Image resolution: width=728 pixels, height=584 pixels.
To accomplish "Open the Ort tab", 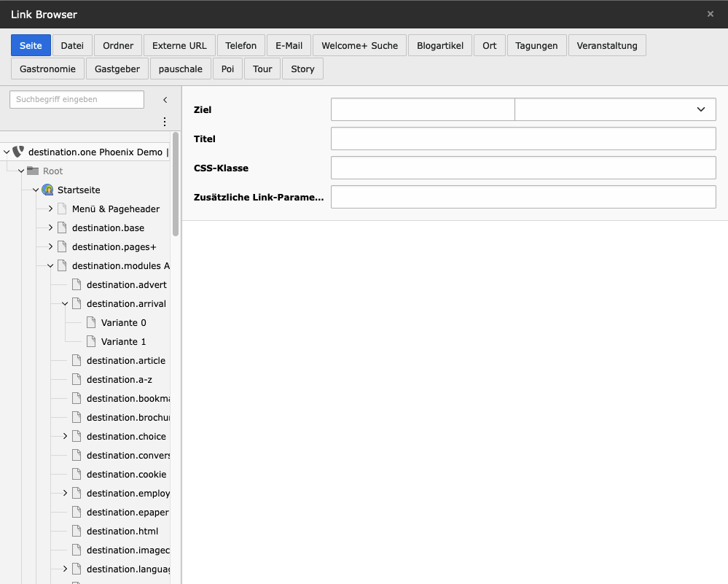I will (x=490, y=45).
